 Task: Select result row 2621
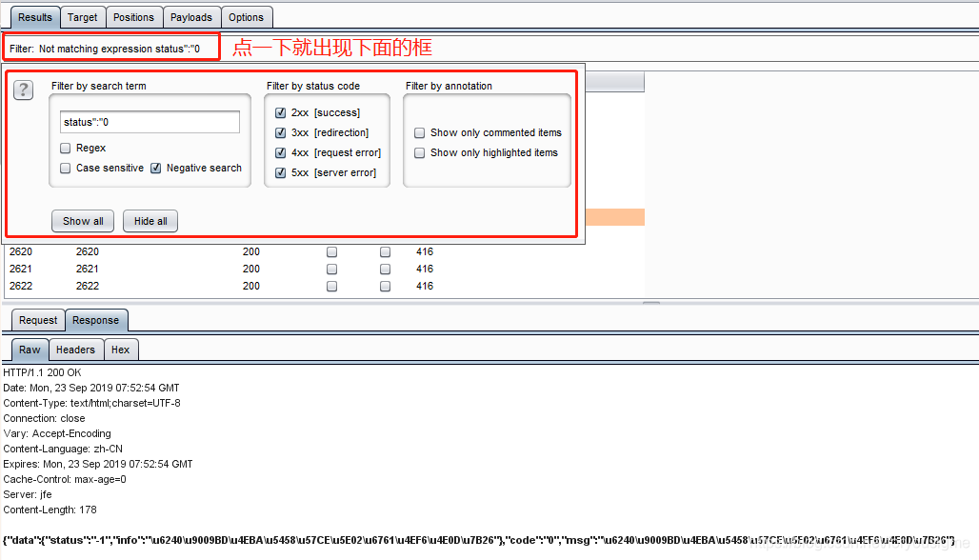[x=325, y=270]
